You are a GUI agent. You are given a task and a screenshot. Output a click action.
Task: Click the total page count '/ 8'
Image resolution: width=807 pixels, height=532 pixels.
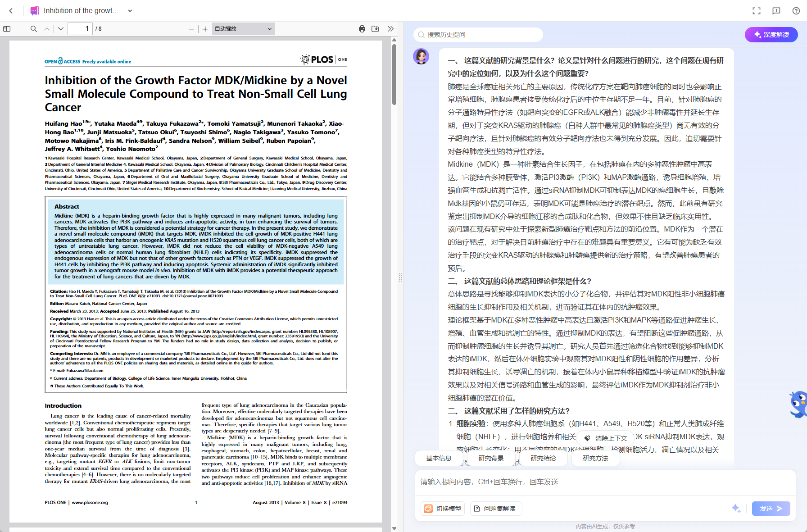[x=99, y=29]
